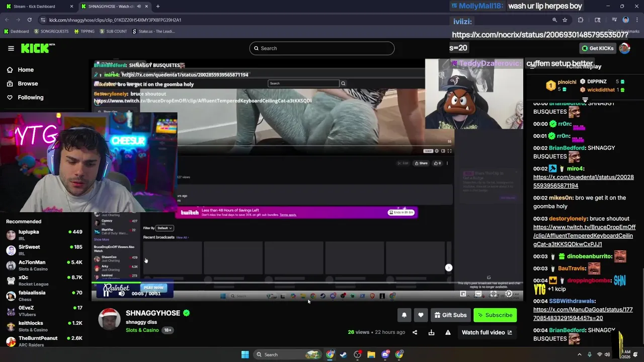Screen dimensions: 644x362
Task: Open TIPPING bookmark
Action: coord(84,31)
